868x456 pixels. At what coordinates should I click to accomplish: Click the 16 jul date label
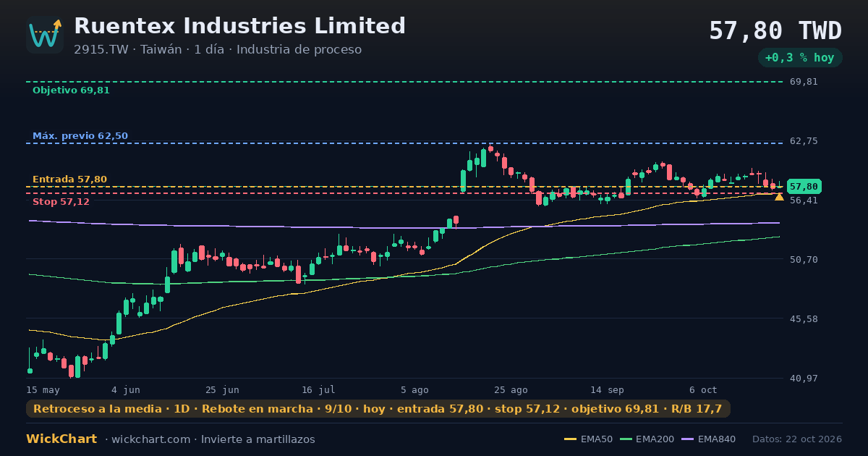click(x=318, y=390)
